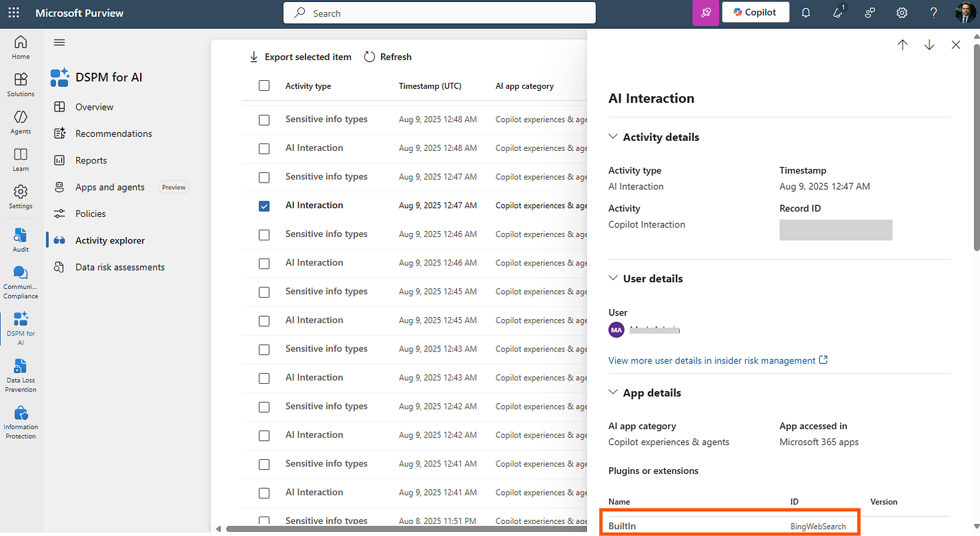Open Information Protection in left rail

[21, 422]
